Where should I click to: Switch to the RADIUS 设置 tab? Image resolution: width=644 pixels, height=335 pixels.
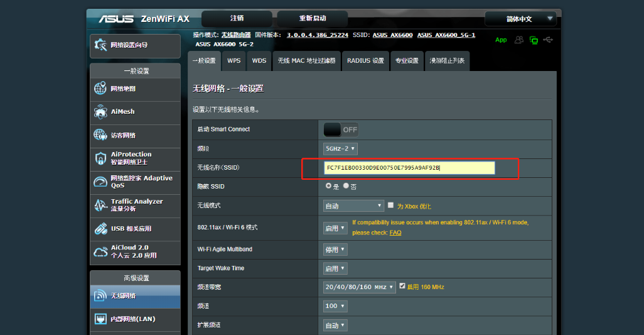(365, 61)
